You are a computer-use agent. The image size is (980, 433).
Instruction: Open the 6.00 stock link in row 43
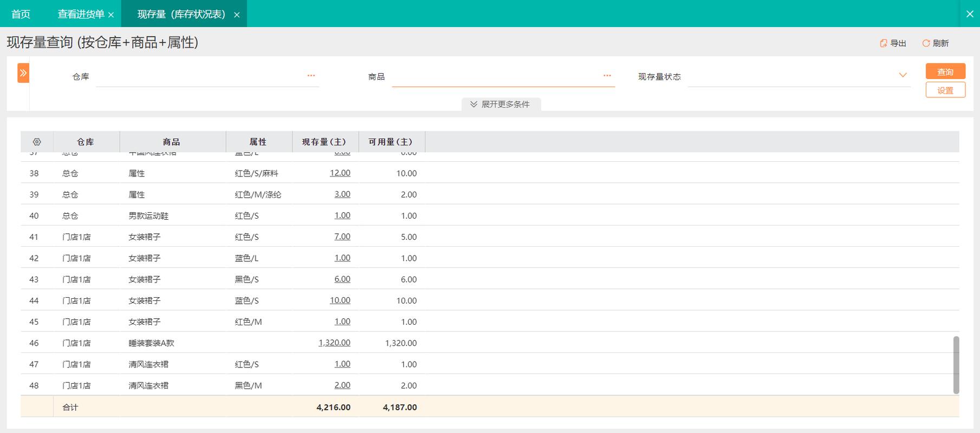(x=342, y=279)
